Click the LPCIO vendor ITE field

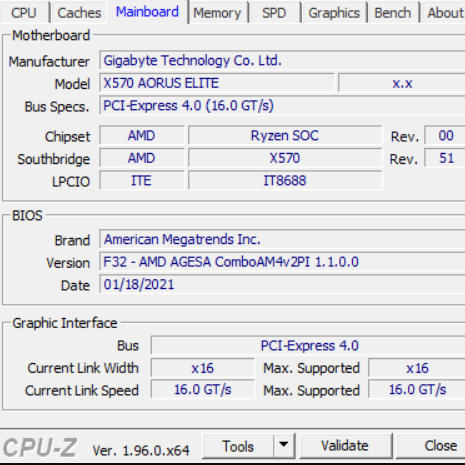(142, 181)
